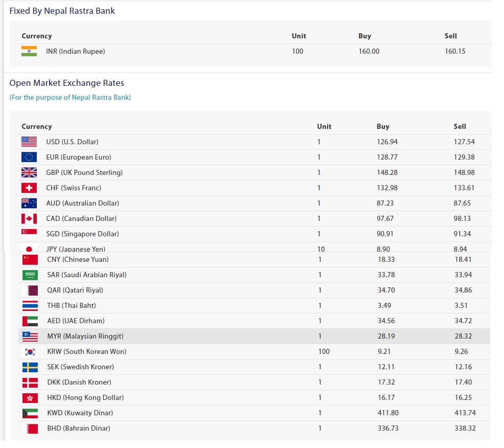Select the Swedish flag icon
504x448 pixels.
30,367
